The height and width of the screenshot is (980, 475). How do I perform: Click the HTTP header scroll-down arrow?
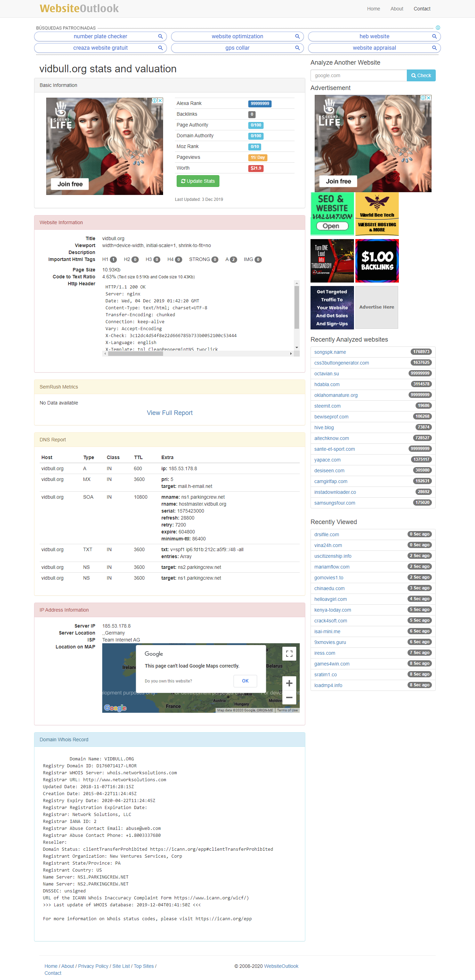297,347
